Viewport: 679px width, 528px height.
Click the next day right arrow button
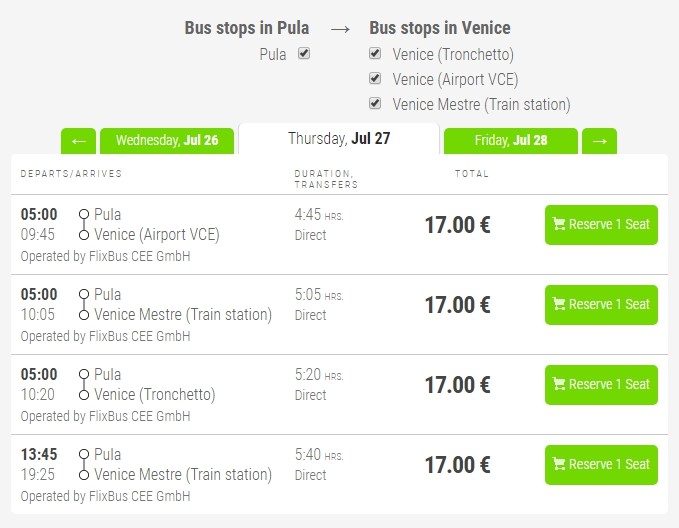(x=599, y=141)
